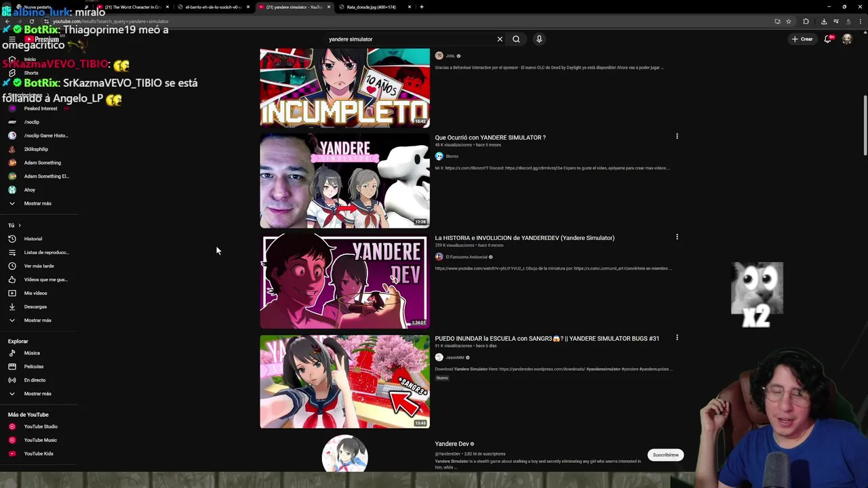This screenshot has height=488, width=868.
Task: Open the JasonMM channel name
Action: pyautogui.click(x=455, y=357)
